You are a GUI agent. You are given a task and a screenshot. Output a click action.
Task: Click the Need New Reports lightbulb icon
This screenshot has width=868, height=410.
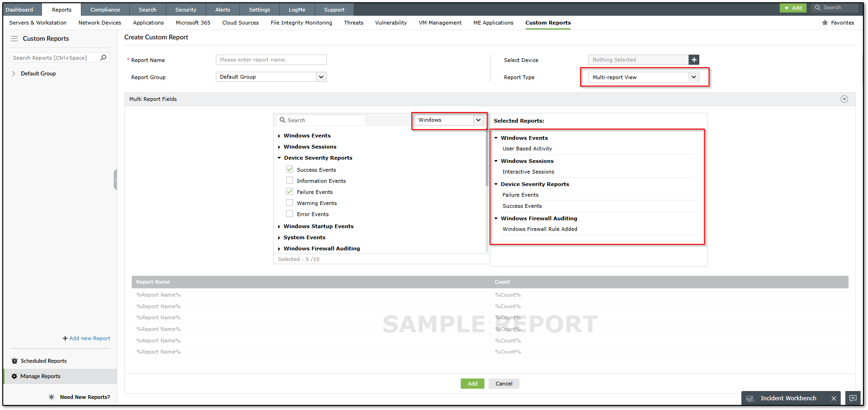51,397
